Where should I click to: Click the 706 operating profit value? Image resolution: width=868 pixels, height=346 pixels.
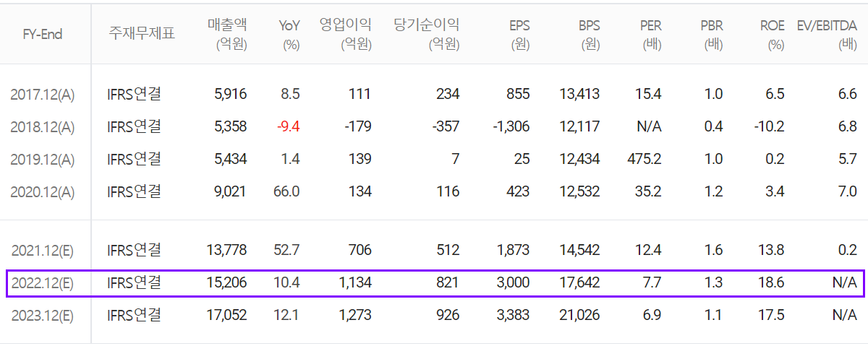(x=360, y=250)
